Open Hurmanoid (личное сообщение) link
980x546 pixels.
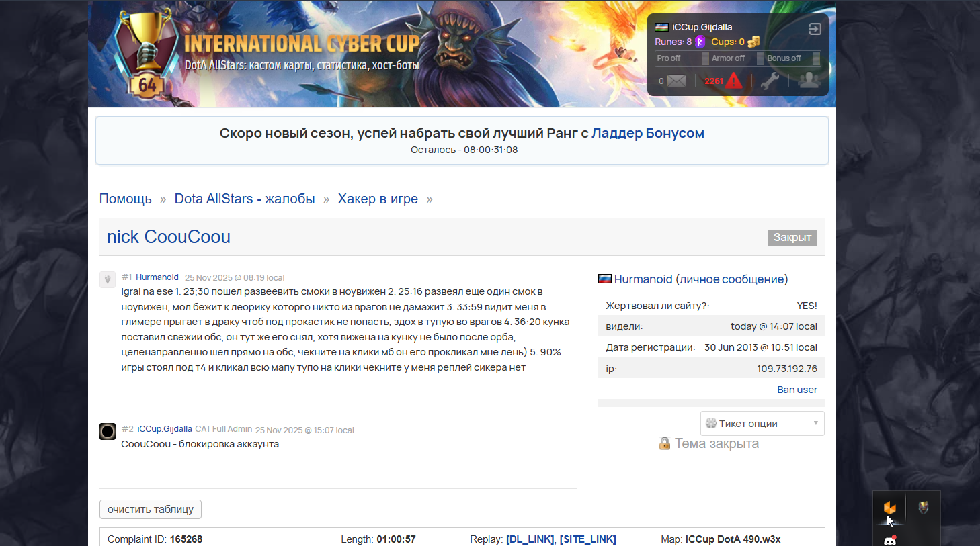pyautogui.click(x=701, y=279)
